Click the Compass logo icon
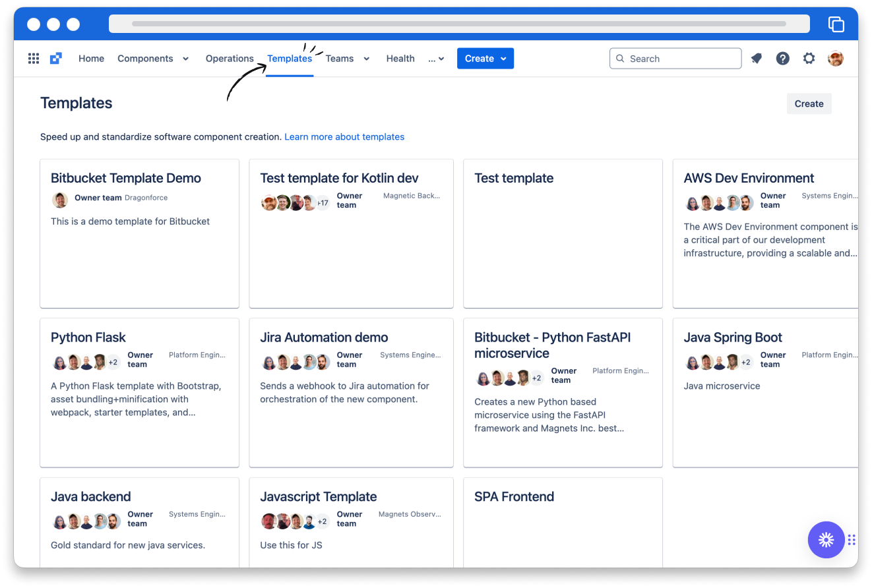This screenshot has width=872, height=588. click(x=56, y=59)
